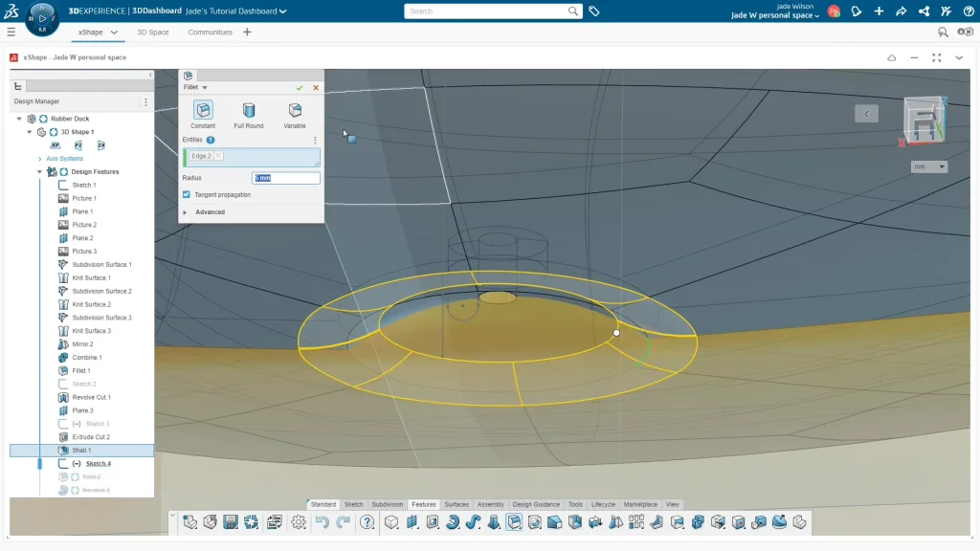
Task: Remove Edge 2 from the Entities list
Action: [218, 155]
